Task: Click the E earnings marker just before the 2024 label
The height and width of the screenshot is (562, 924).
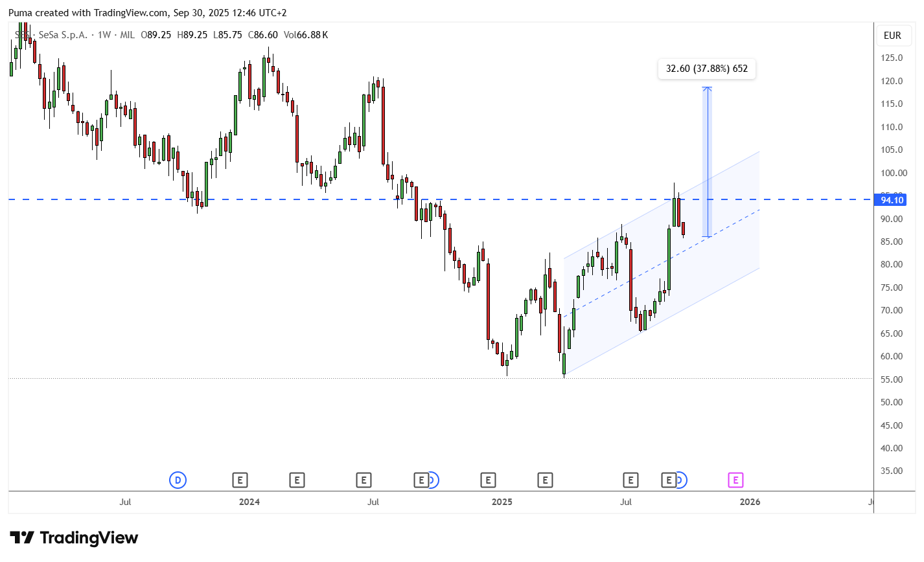Action: click(x=240, y=480)
